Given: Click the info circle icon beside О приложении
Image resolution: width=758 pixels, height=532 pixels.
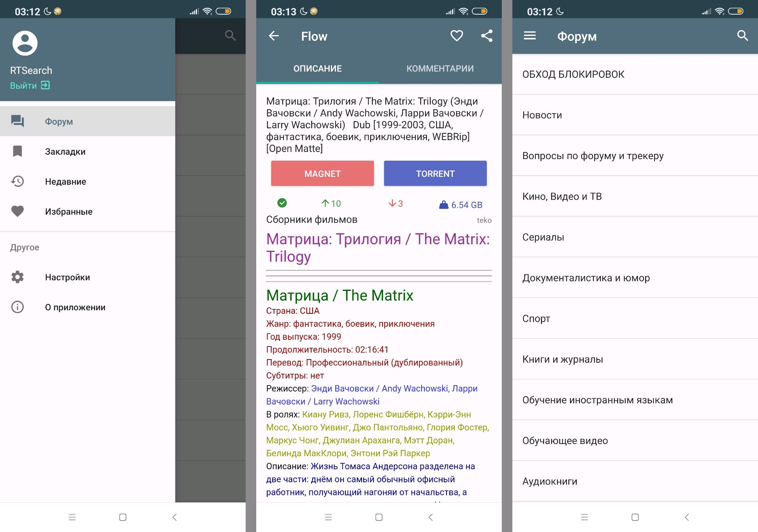Looking at the screenshot, I should click(17, 307).
